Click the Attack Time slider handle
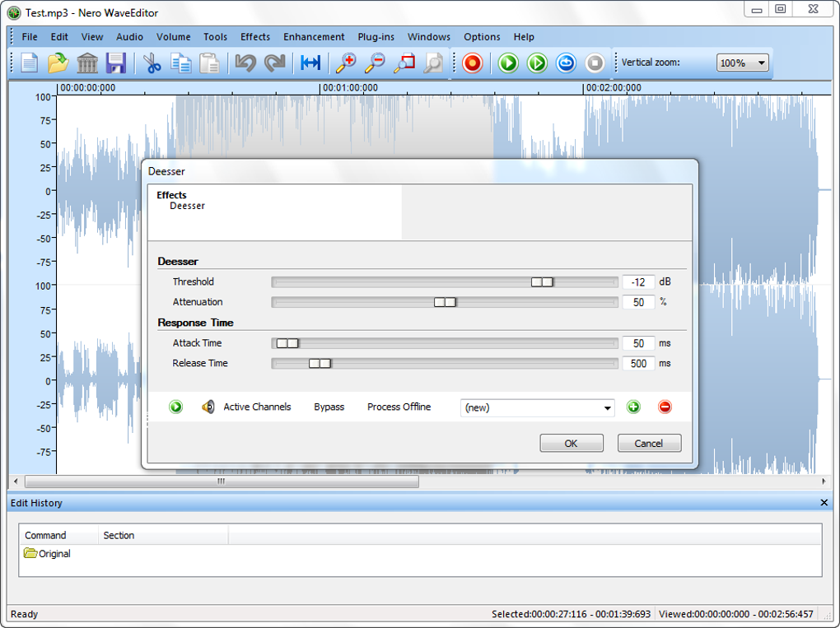Viewport: 840px width, 628px height. point(287,343)
